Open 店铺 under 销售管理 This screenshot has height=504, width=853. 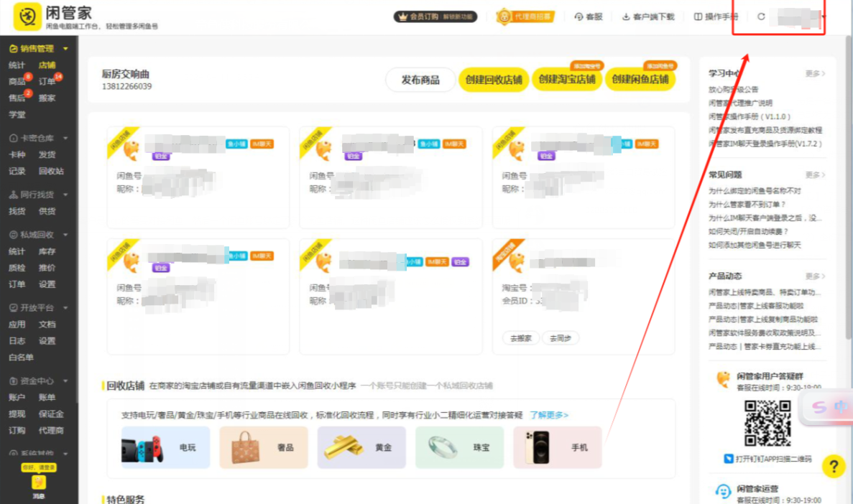coord(47,65)
